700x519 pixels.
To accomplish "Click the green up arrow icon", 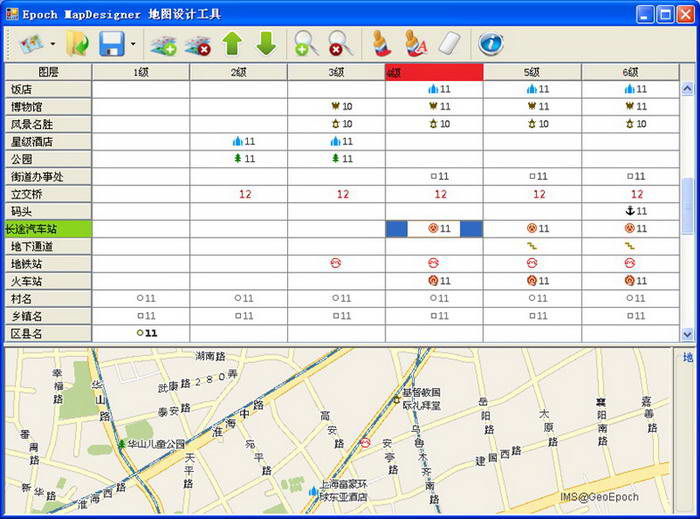I will (x=232, y=44).
